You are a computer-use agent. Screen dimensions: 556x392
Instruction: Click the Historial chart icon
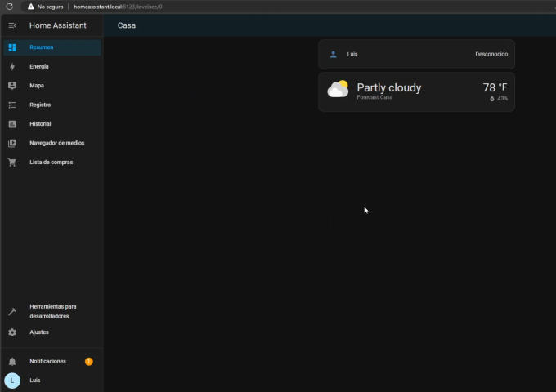pyautogui.click(x=12, y=124)
